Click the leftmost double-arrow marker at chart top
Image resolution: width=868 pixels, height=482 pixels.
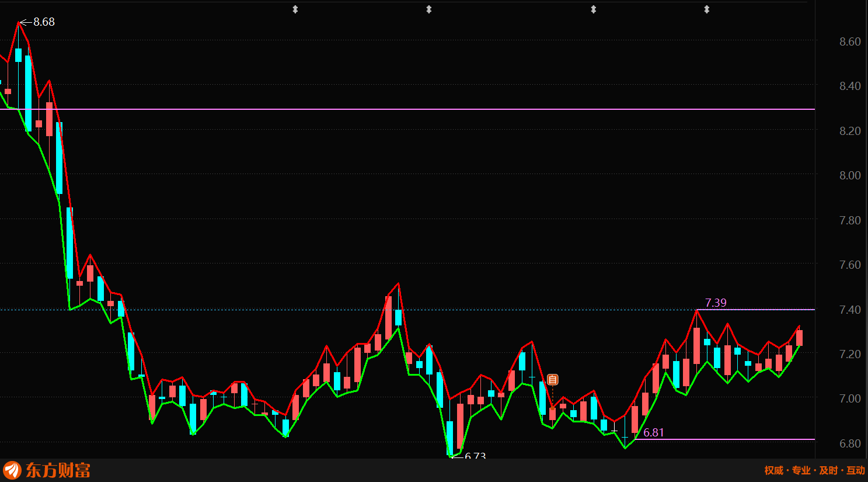pos(295,9)
